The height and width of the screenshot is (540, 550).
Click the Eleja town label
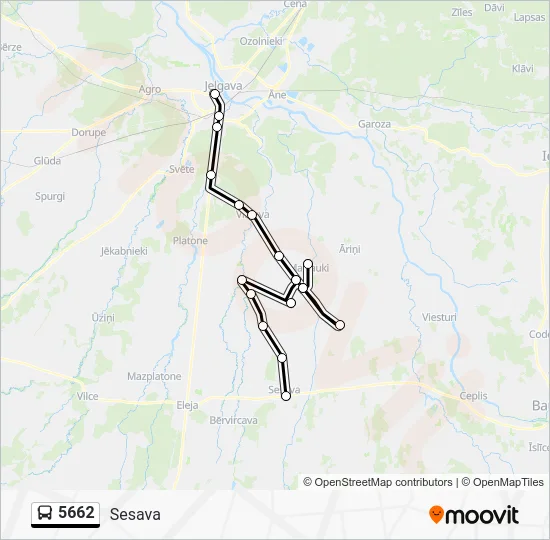(x=187, y=405)
